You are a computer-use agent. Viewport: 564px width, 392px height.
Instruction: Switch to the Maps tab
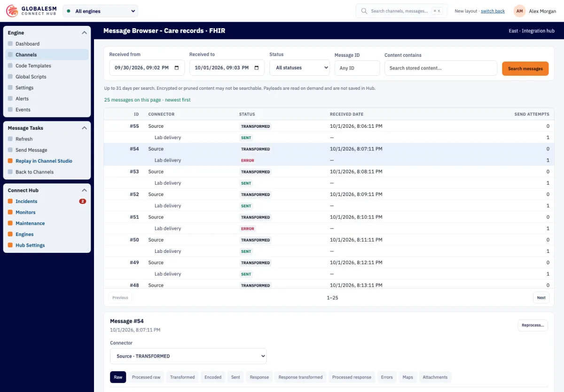click(x=408, y=377)
